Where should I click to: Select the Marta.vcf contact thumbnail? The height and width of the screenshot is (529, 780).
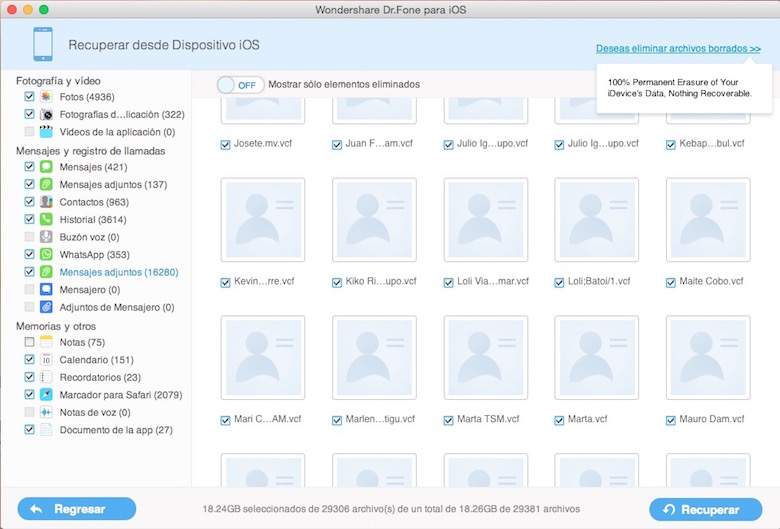[x=596, y=357]
